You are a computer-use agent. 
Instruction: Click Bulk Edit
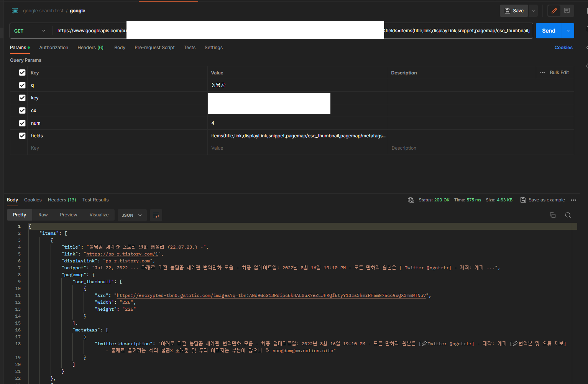559,73
